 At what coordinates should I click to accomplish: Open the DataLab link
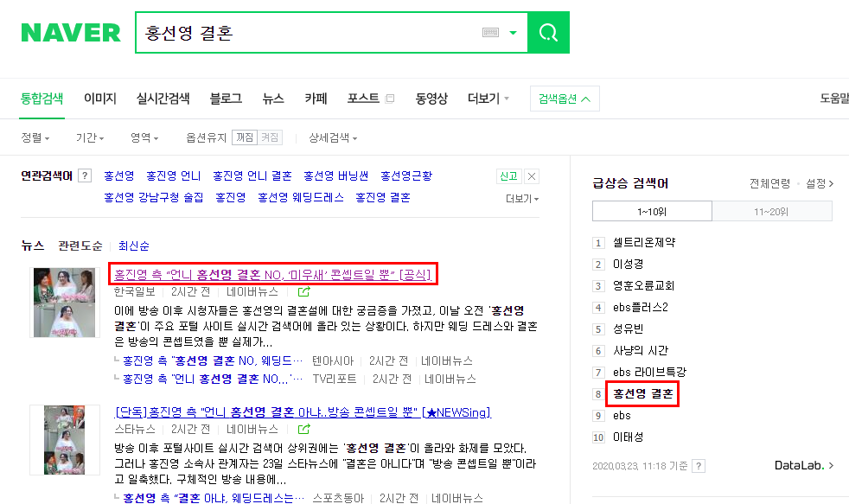click(x=804, y=466)
